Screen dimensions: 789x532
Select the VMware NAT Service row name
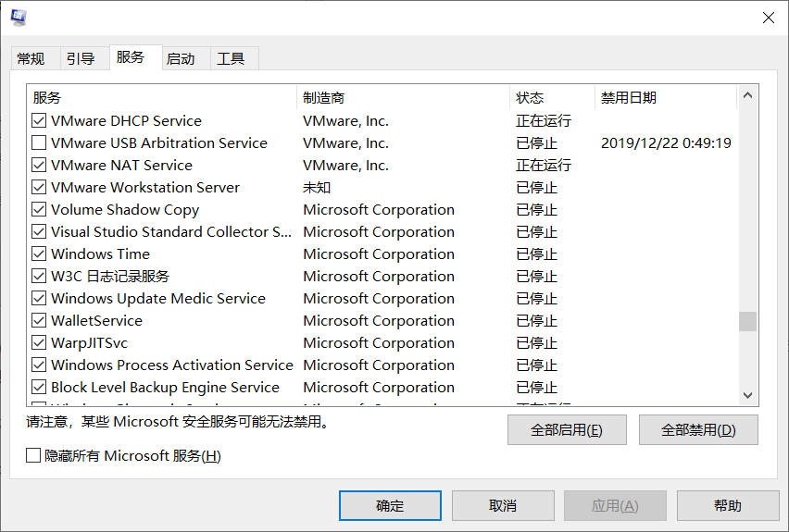[x=121, y=165]
